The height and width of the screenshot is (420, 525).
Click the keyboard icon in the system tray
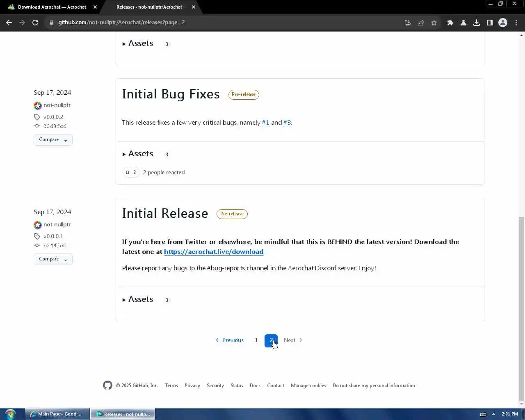point(483,414)
